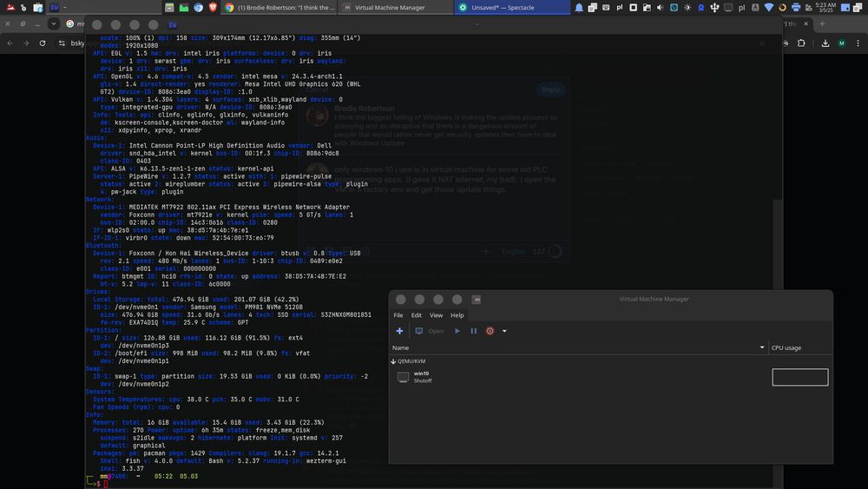Open the printer tray icon
Screen dimensions: 868x489
click(x=795, y=8)
